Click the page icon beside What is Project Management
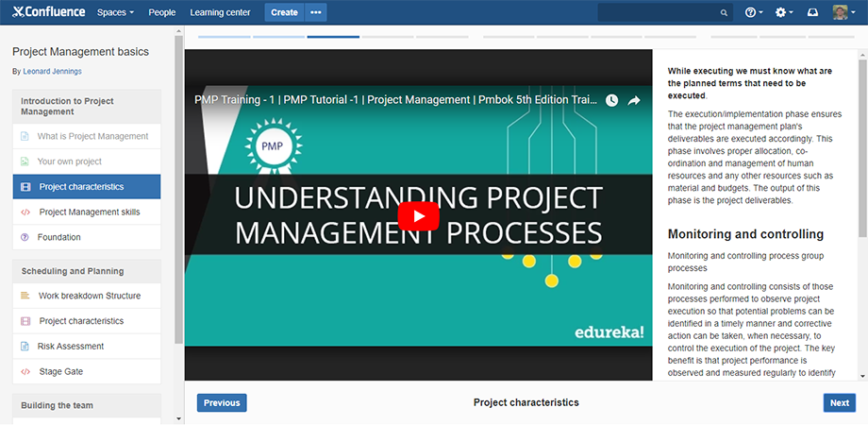 (25, 136)
